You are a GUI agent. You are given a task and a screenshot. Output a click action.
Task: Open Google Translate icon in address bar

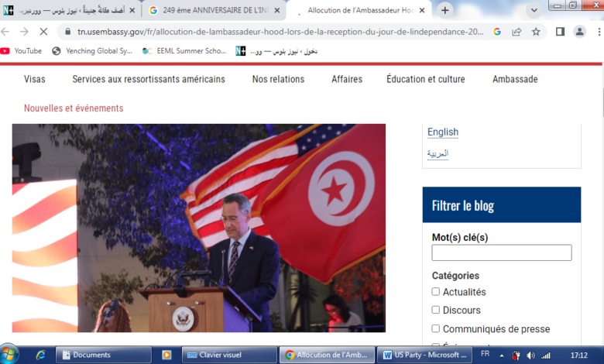point(496,32)
